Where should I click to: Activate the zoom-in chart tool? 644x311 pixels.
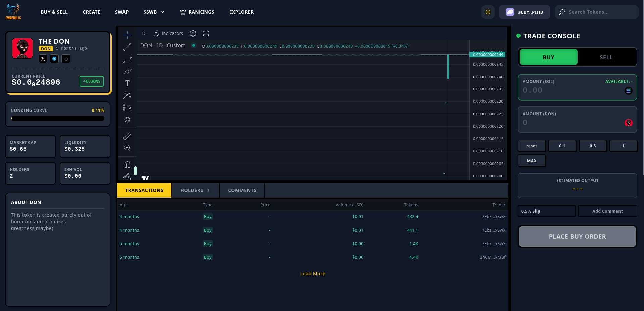(x=127, y=147)
